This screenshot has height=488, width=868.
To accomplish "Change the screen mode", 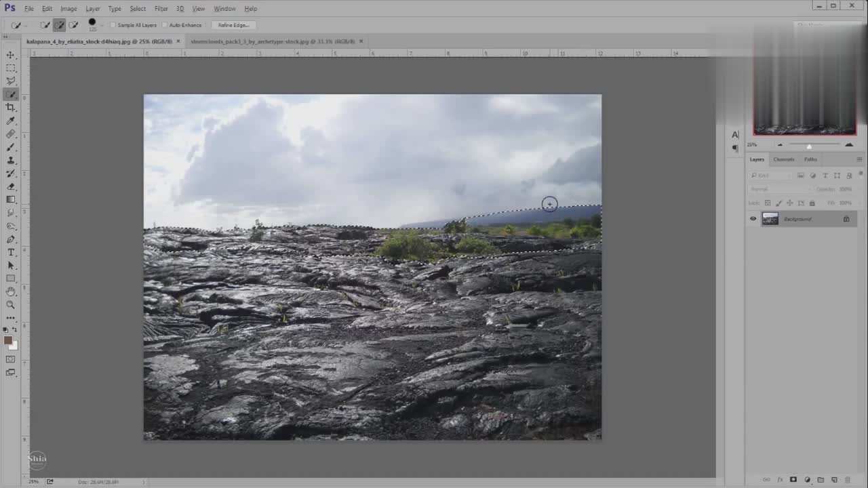I will click(10, 372).
